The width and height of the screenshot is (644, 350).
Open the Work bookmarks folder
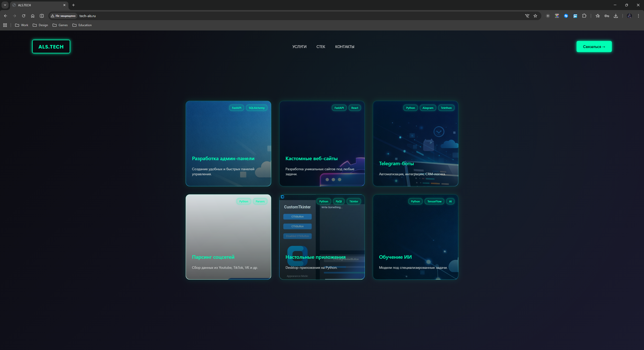pos(22,25)
